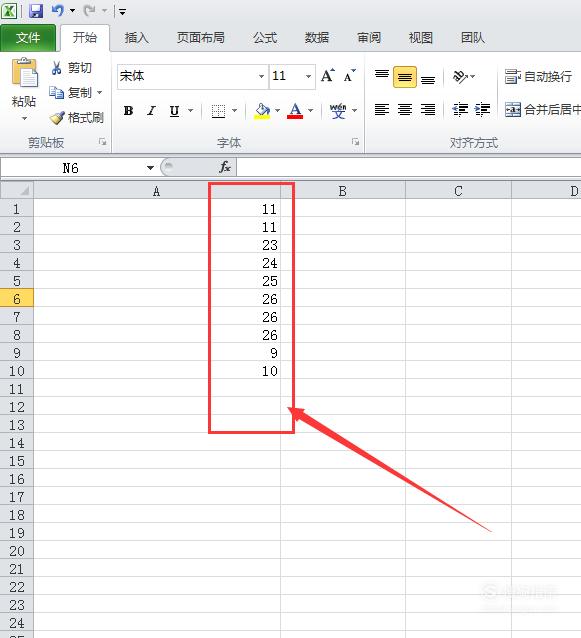Viewport: 581px width, 638px height.
Task: Expand fill color palette arrow
Action: click(277, 111)
